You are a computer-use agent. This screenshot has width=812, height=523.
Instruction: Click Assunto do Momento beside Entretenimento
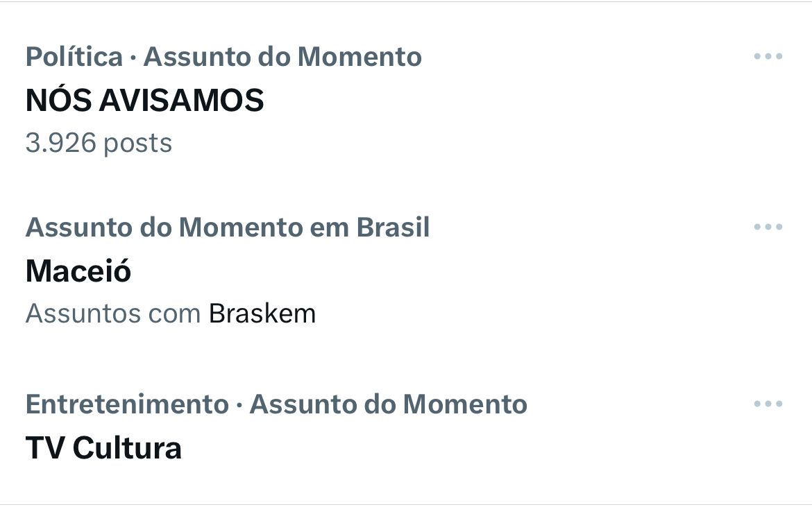[x=388, y=404]
